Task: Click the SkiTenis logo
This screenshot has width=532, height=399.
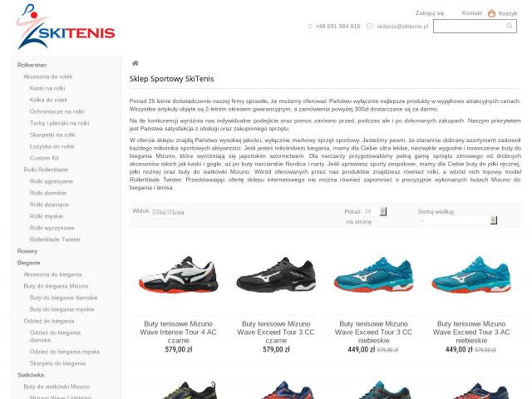Action: pos(66,27)
